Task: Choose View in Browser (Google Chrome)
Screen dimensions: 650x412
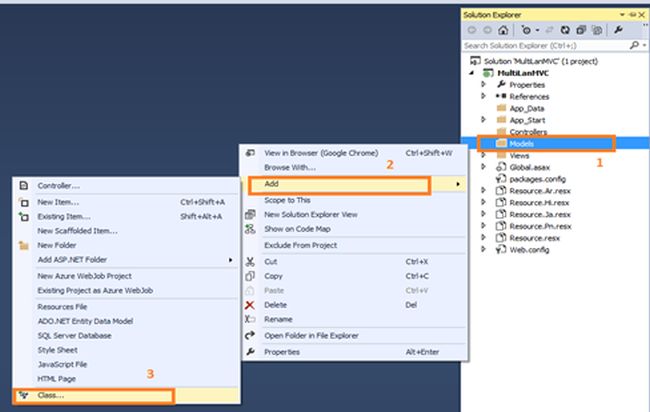Action: pyautogui.click(x=354, y=153)
